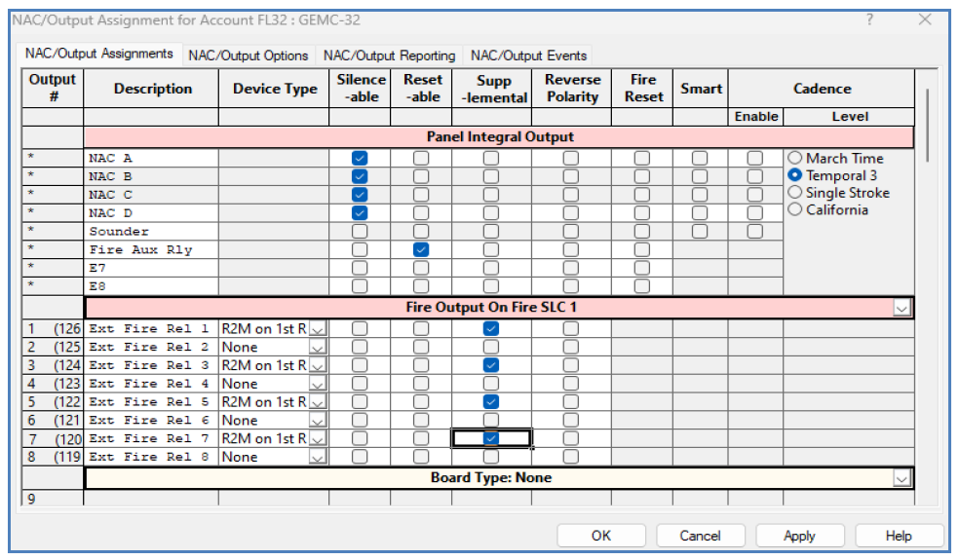The height and width of the screenshot is (560, 959).
Task: Edit the NAC A description cell
Action: click(x=151, y=159)
